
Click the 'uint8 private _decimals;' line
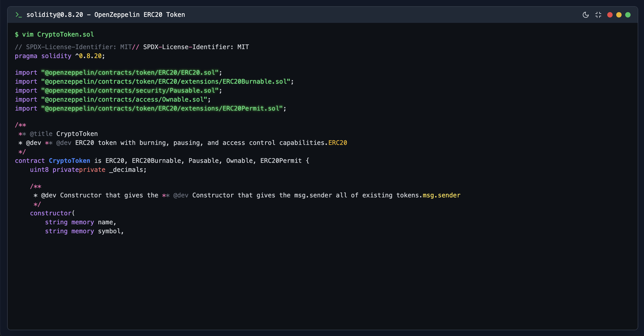point(88,170)
